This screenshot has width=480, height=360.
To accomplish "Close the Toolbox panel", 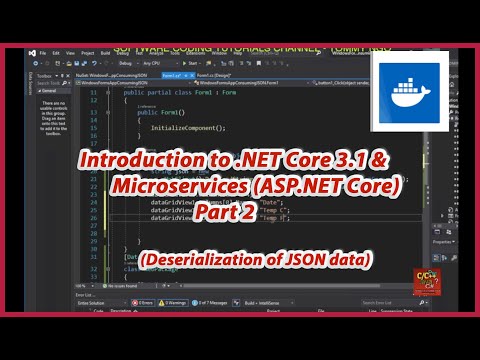I will pyautogui.click(x=68, y=76).
